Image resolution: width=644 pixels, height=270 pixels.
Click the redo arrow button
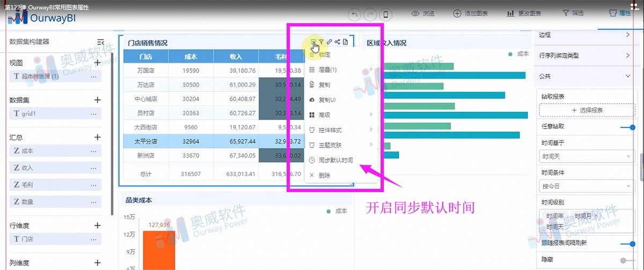(x=370, y=14)
